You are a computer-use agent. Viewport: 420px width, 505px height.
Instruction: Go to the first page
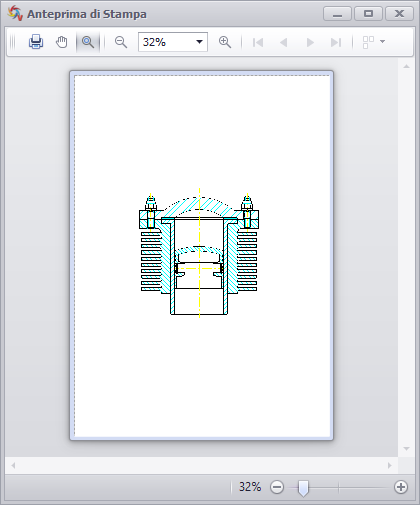[x=258, y=42]
